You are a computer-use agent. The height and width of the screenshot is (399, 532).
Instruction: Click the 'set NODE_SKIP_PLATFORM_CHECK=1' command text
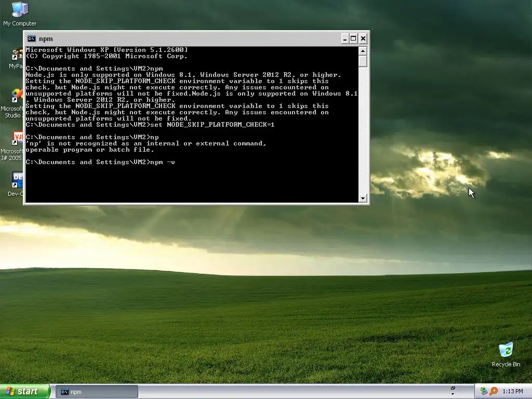click(x=212, y=125)
